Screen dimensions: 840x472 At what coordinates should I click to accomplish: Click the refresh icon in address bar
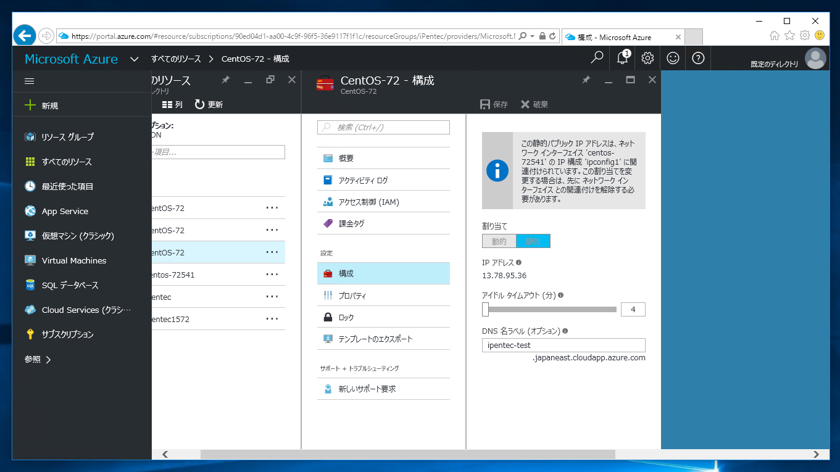coord(552,36)
